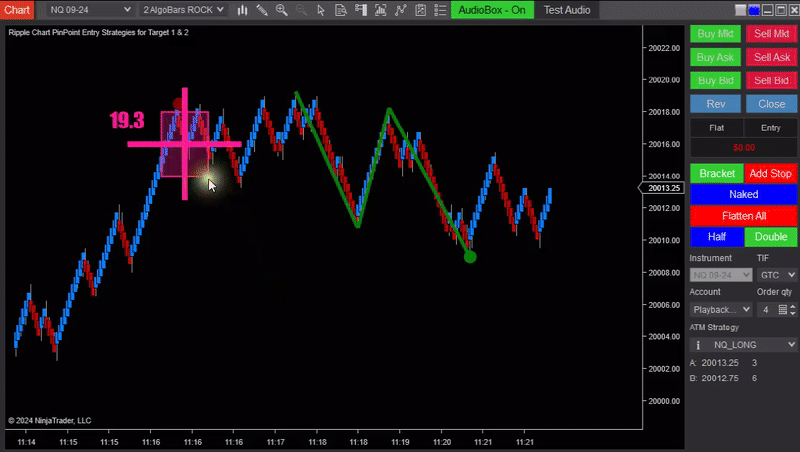
Task: Toggle the Naked order mode
Action: click(x=743, y=195)
